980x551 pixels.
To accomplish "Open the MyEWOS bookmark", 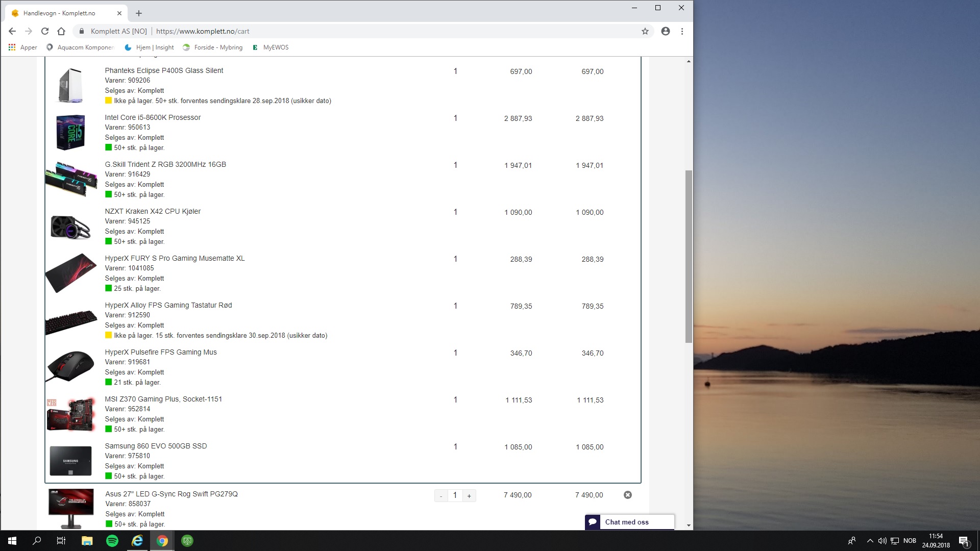I will (x=271, y=47).
